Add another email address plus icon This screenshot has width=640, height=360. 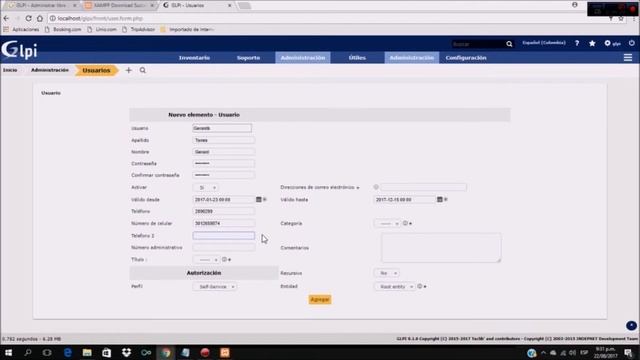[x=358, y=188]
